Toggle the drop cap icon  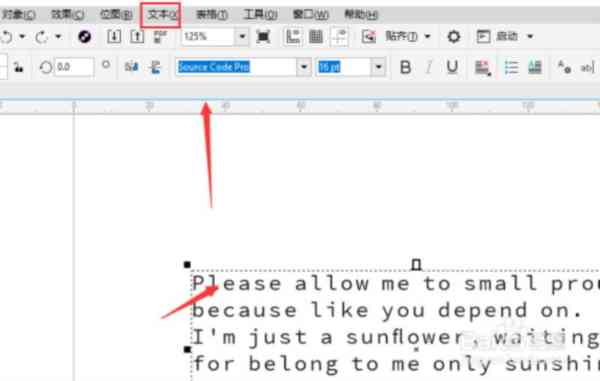[x=535, y=67]
